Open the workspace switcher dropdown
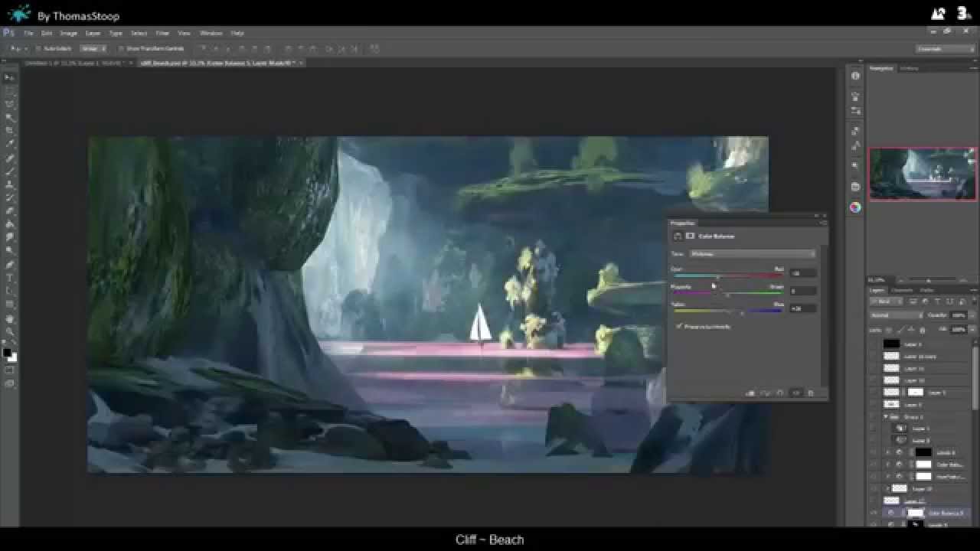Image resolution: width=980 pixels, height=551 pixels. point(946,48)
